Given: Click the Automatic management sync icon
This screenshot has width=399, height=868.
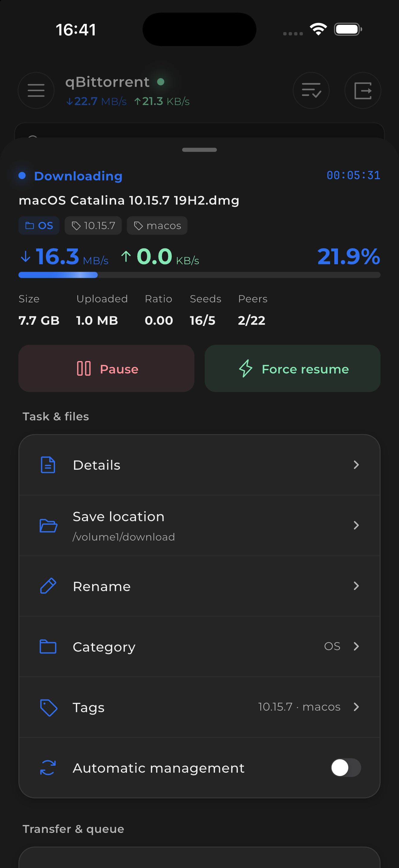Looking at the screenshot, I should (x=48, y=768).
